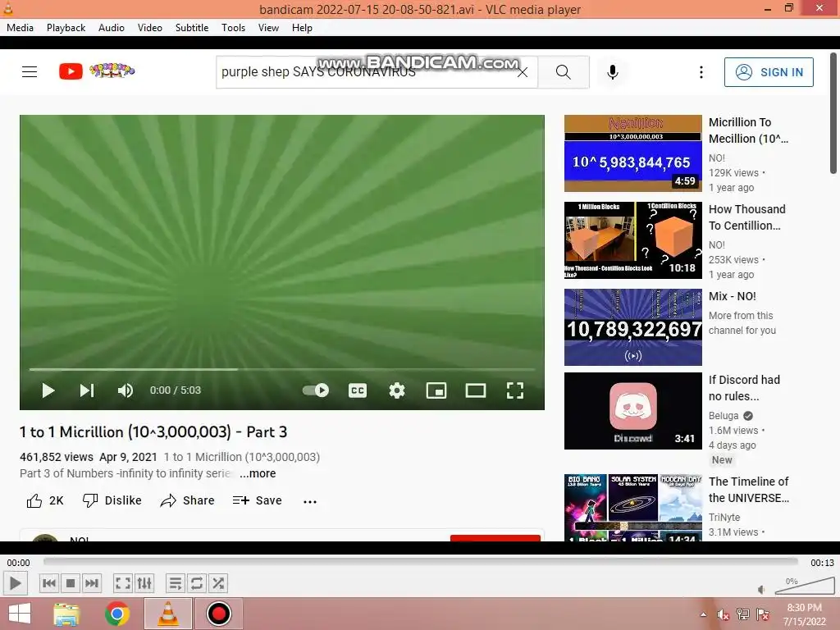Click the voice search microphone
The image size is (840, 630).
coord(613,72)
